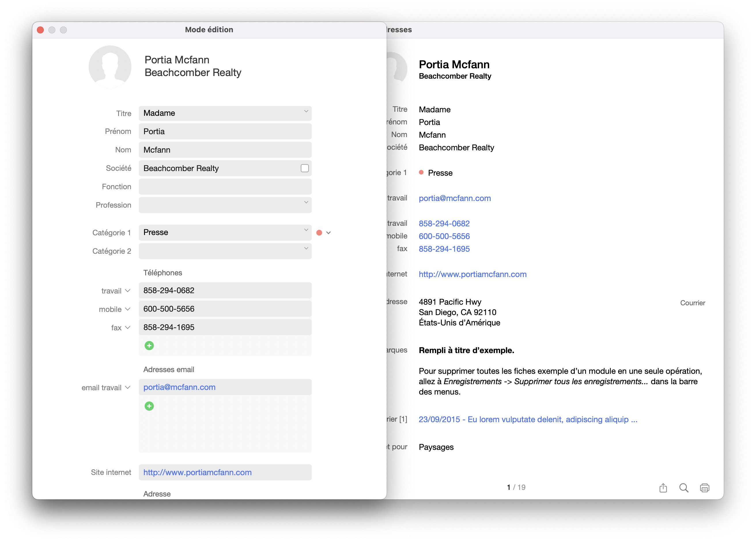Click the share icon at bottom right
The width and height of the screenshot is (756, 542).
pyautogui.click(x=663, y=488)
